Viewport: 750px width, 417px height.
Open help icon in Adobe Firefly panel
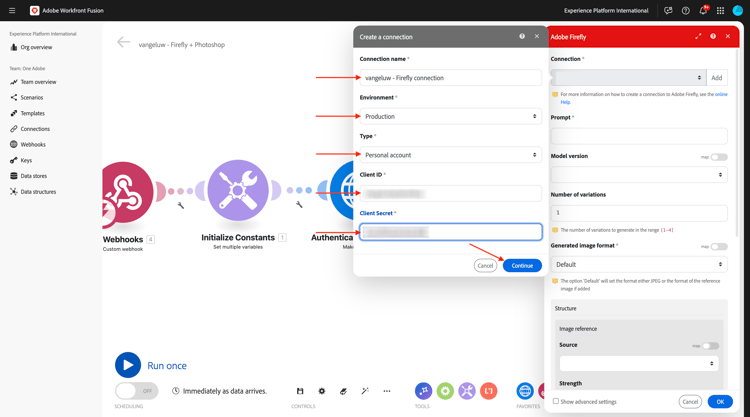tap(713, 36)
